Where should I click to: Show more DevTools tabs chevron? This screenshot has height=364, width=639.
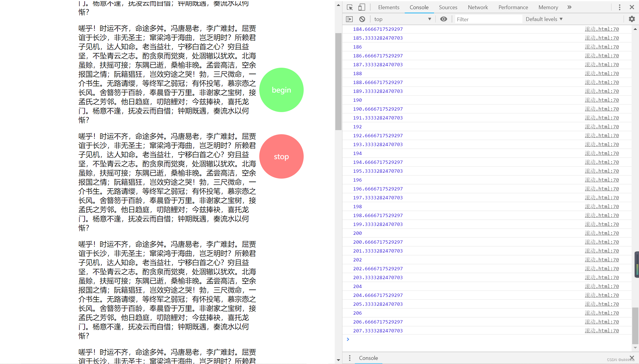point(569,7)
